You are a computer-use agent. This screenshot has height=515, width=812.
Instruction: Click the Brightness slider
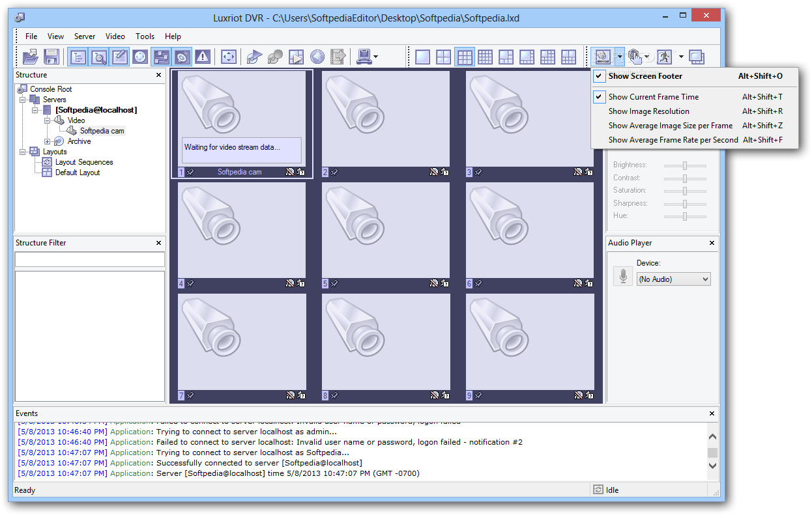pos(685,165)
